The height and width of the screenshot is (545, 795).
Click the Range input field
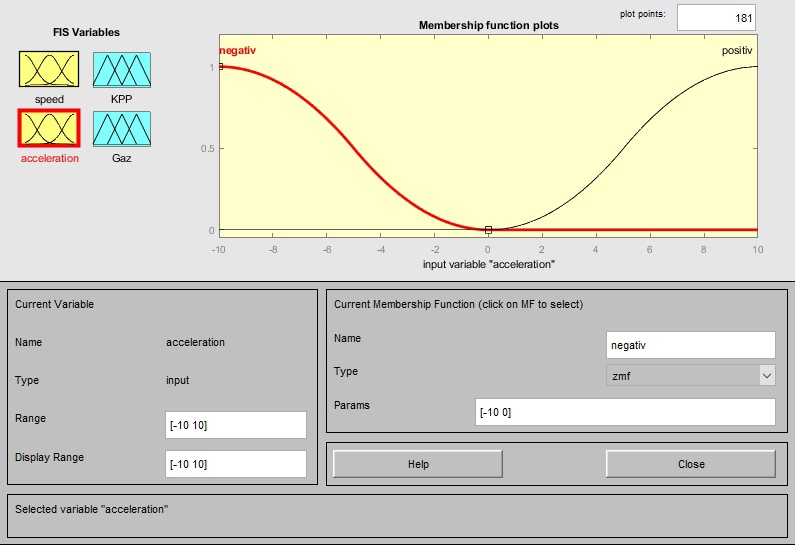point(236,425)
